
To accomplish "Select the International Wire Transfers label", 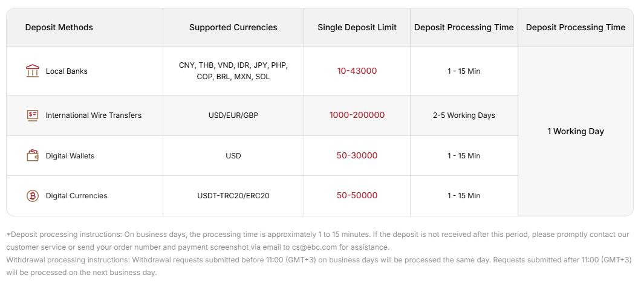I will pyautogui.click(x=94, y=115).
